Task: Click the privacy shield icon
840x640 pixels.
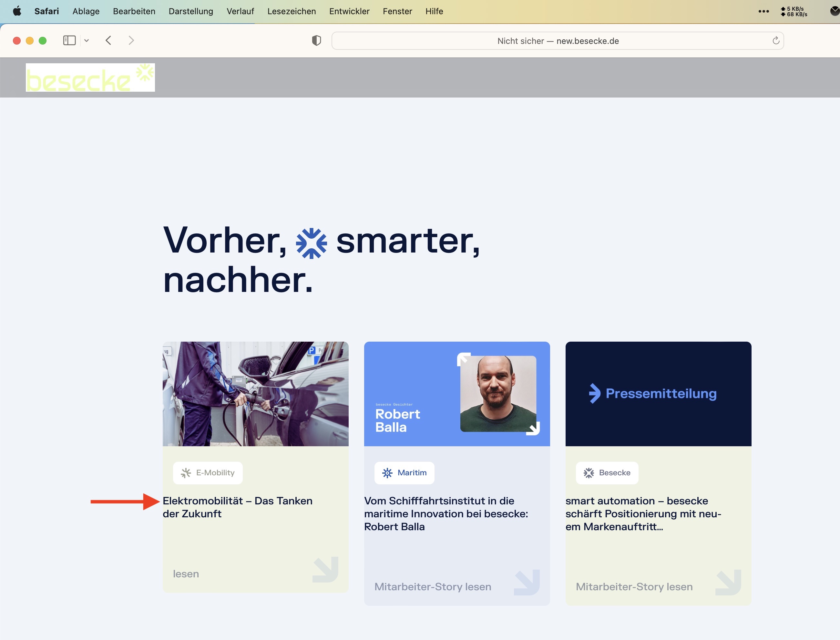Action: (x=316, y=40)
